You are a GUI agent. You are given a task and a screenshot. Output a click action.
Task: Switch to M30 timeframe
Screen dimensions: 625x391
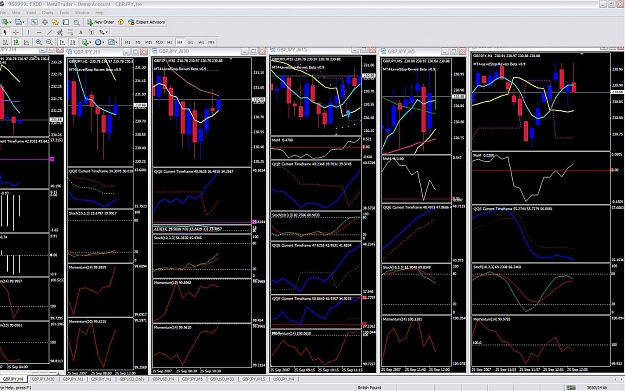tap(159, 42)
